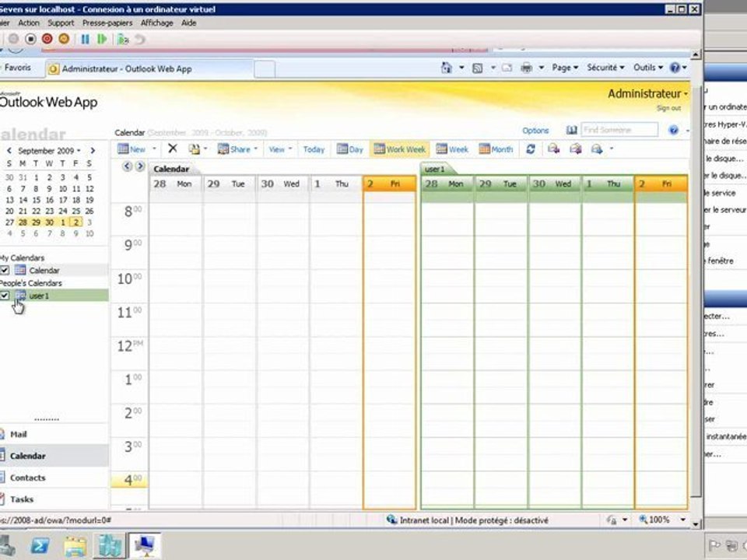
Task: Switch to Month view
Action: pyautogui.click(x=496, y=149)
